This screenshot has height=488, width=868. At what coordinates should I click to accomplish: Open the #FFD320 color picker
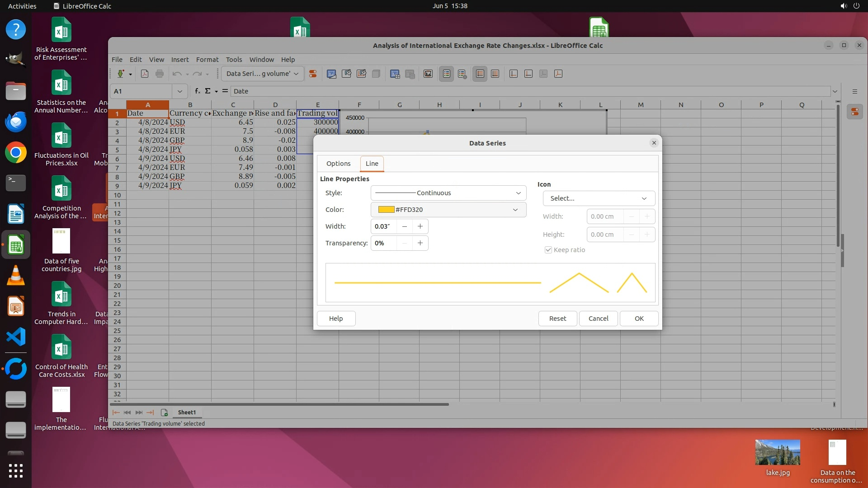click(x=448, y=210)
